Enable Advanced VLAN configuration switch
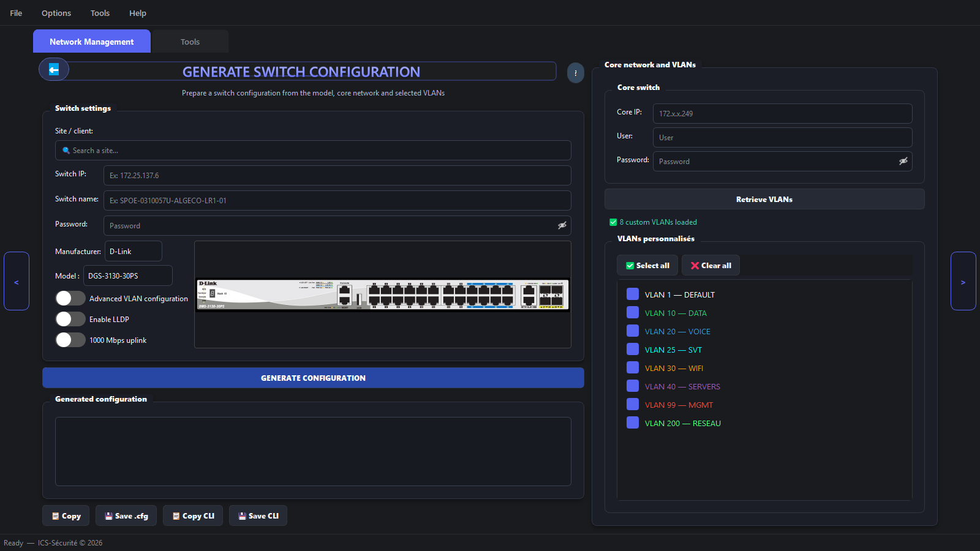The image size is (980, 551). click(70, 298)
